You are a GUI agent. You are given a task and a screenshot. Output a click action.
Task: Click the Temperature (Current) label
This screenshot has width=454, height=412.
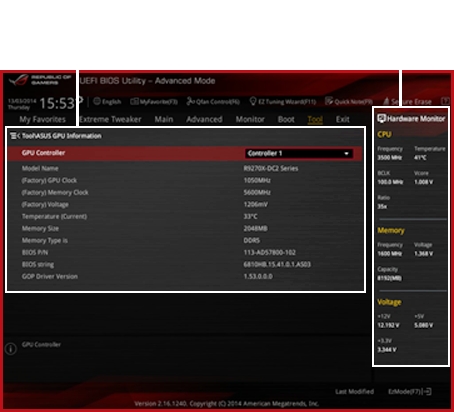pyautogui.click(x=54, y=216)
